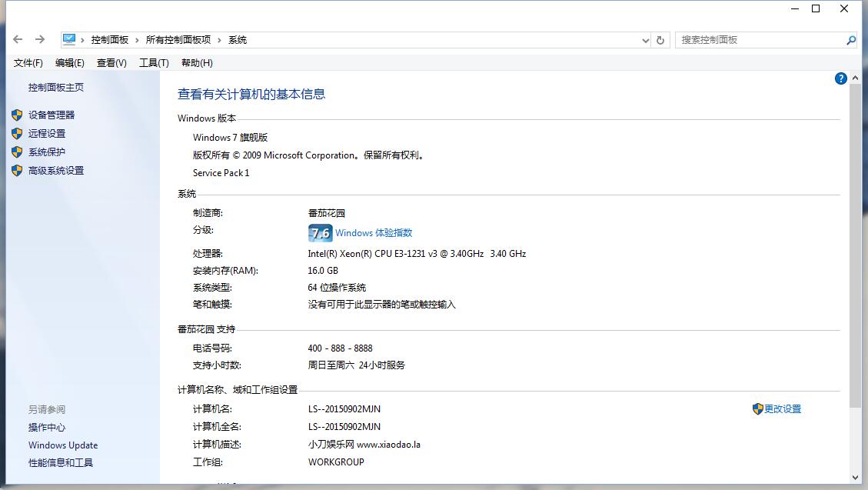This screenshot has width=868, height=490.
Task: Open the 帮助(H) menu
Action: click(x=197, y=62)
